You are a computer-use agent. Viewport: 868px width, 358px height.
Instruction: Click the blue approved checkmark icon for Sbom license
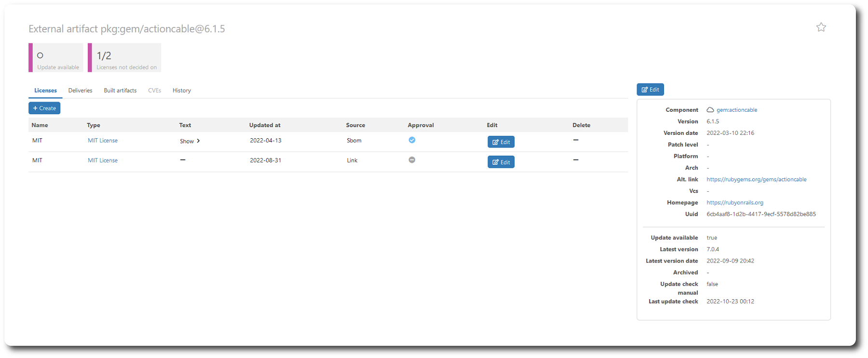point(412,140)
